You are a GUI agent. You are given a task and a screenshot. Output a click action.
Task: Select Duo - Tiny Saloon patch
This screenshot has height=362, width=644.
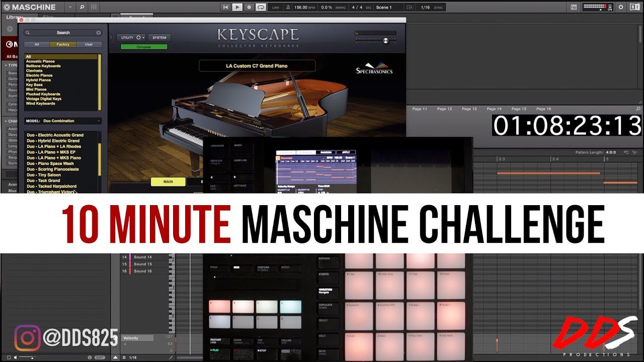coord(44,174)
